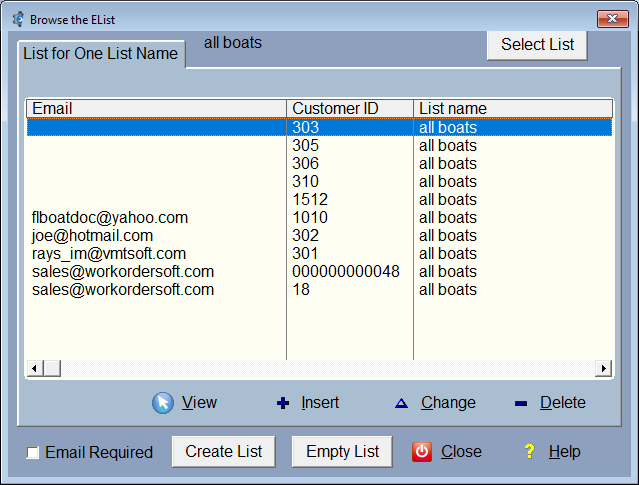
Task: Click the 'all boats' list name in row 1512
Action: tap(448, 199)
